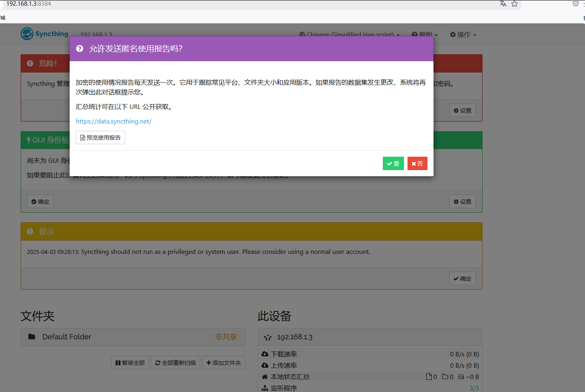Viewport: 585px width, 392px height.
Task: Click the 添加文件夹 button
Action: pos(224,362)
